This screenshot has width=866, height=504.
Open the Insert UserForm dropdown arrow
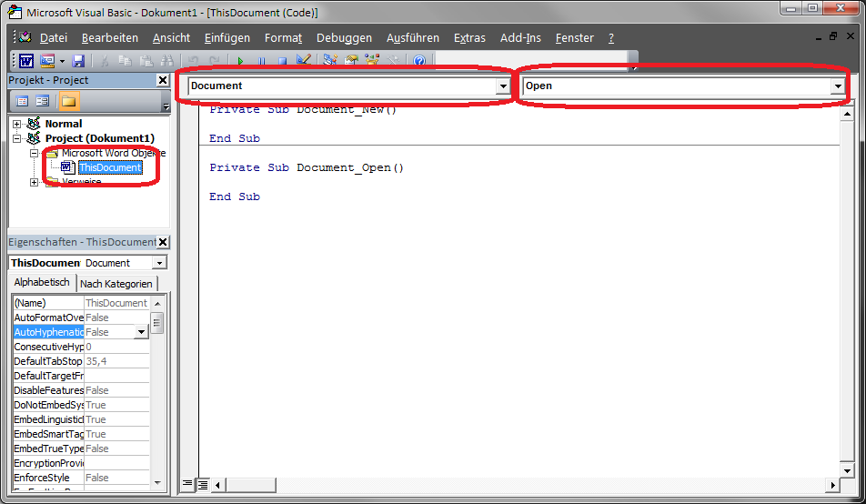tap(62, 60)
